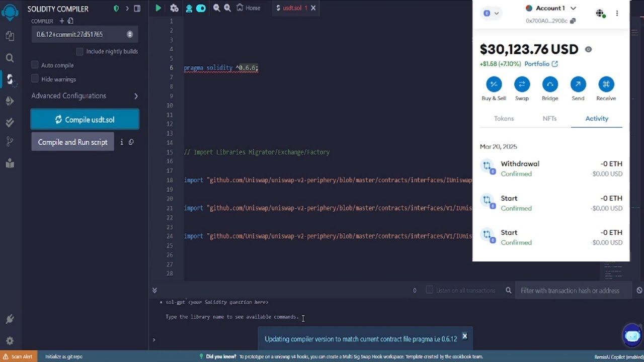This screenshot has height=362, width=644.
Task: Click the copy icon beside Compile and Run
Action: 131,142
